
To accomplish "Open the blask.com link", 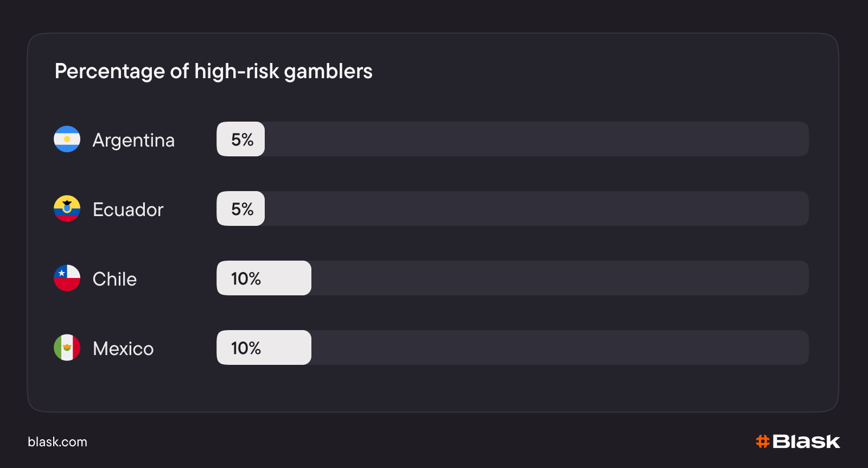I will pos(58,442).
